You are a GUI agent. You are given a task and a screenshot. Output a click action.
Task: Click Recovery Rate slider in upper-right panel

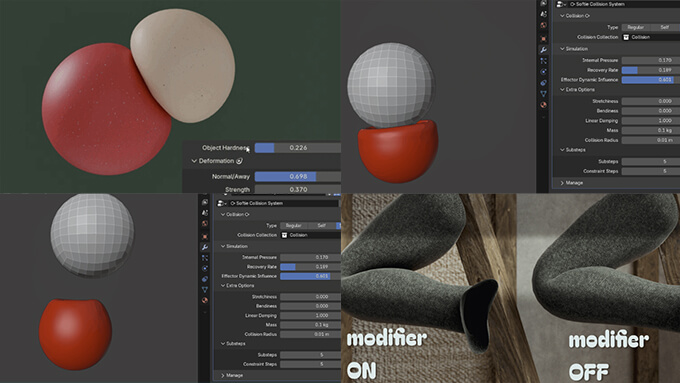(651, 70)
